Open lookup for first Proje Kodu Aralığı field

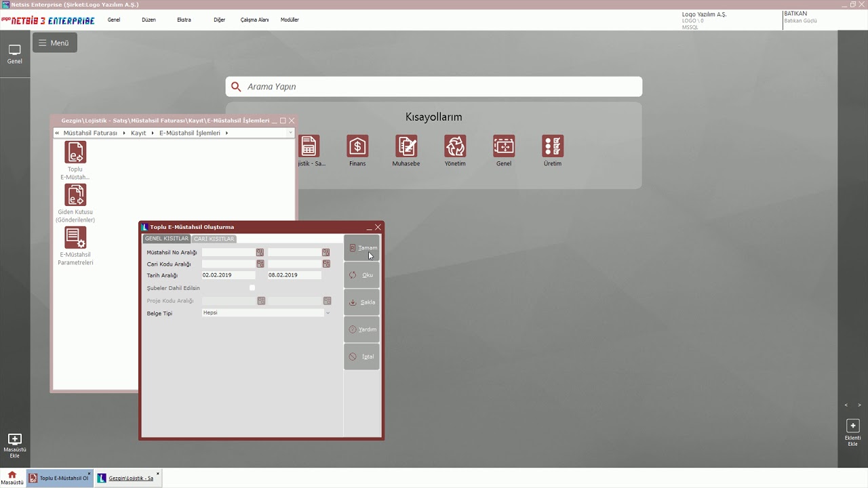tap(261, 300)
